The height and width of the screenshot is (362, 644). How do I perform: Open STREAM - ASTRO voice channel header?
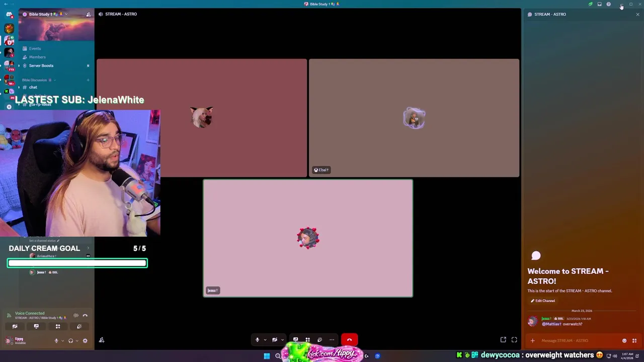click(x=121, y=14)
